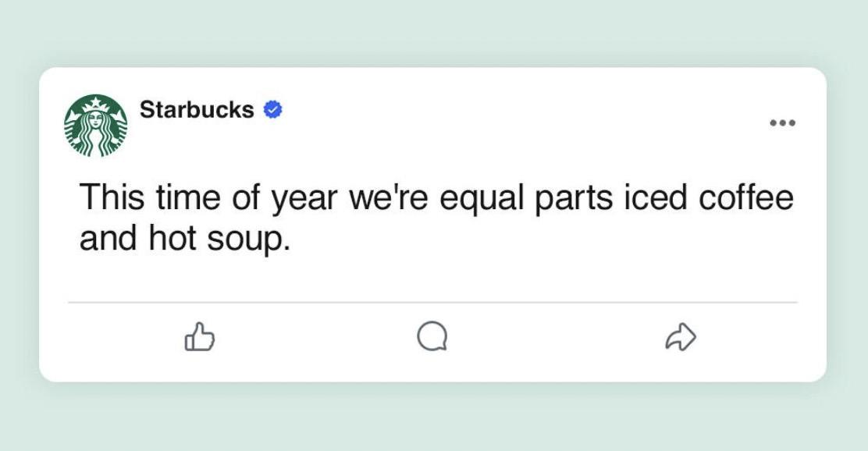Click the word "and" on second line
Screen dimensions: 868x451
click(108, 239)
